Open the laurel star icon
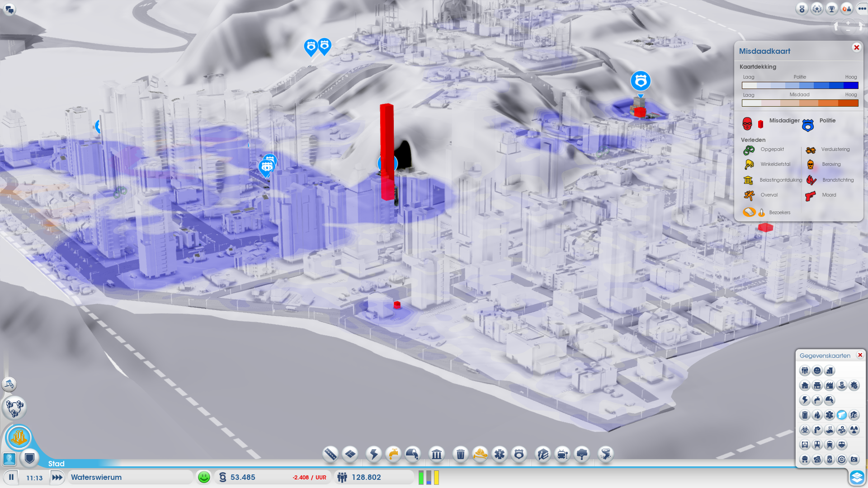Screen dimensions: 868x488 [817, 9]
